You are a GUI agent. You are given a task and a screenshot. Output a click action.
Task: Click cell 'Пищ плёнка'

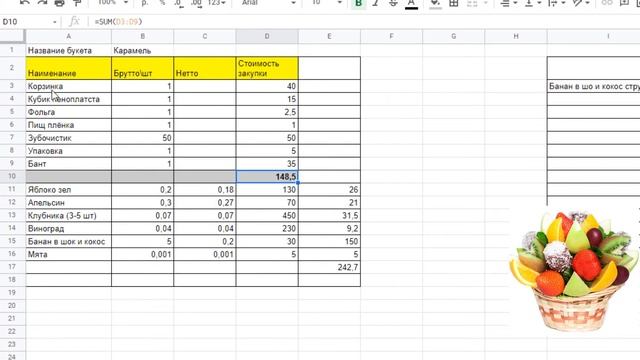pos(69,125)
